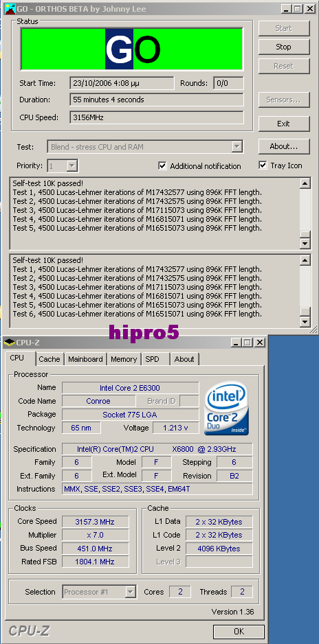Click the Start Time field
The width and height of the screenshot is (319, 644).
(x=122, y=83)
